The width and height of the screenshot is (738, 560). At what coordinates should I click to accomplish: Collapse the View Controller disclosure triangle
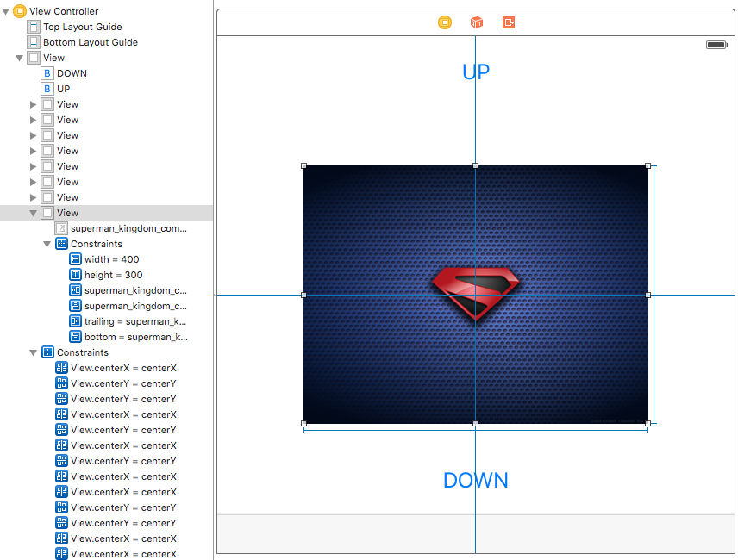tap(6, 11)
